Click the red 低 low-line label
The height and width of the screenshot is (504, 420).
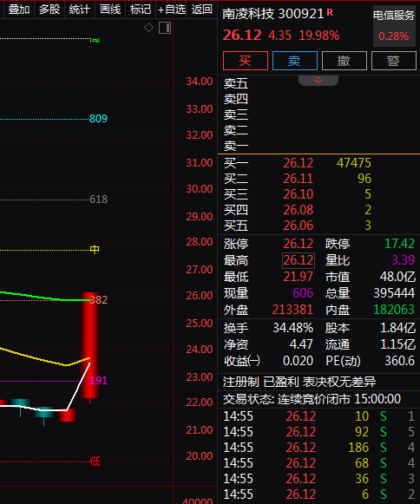click(95, 461)
